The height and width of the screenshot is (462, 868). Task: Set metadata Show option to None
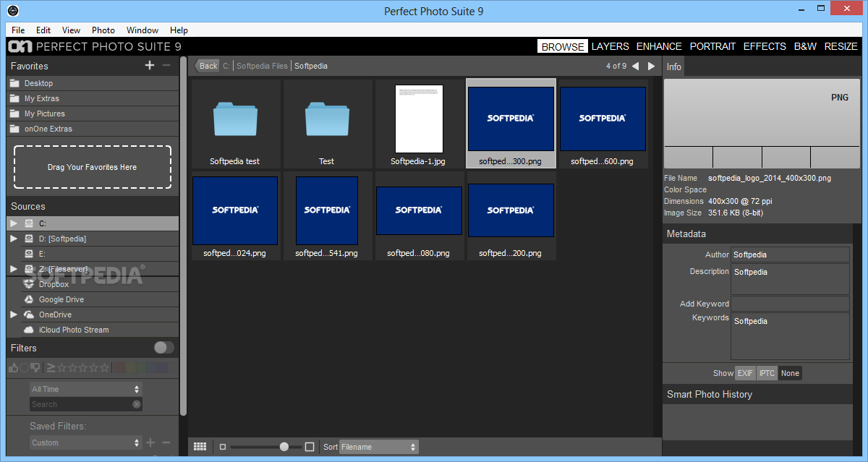click(790, 373)
